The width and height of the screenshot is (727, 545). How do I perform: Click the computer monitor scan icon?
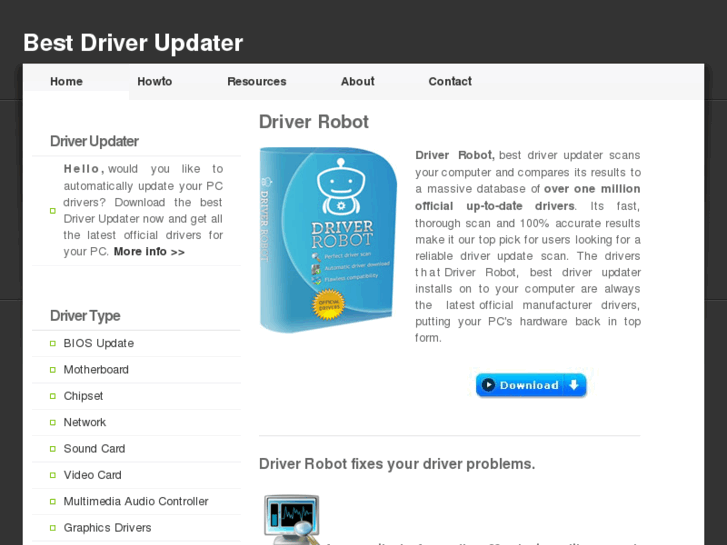pyautogui.click(x=292, y=519)
